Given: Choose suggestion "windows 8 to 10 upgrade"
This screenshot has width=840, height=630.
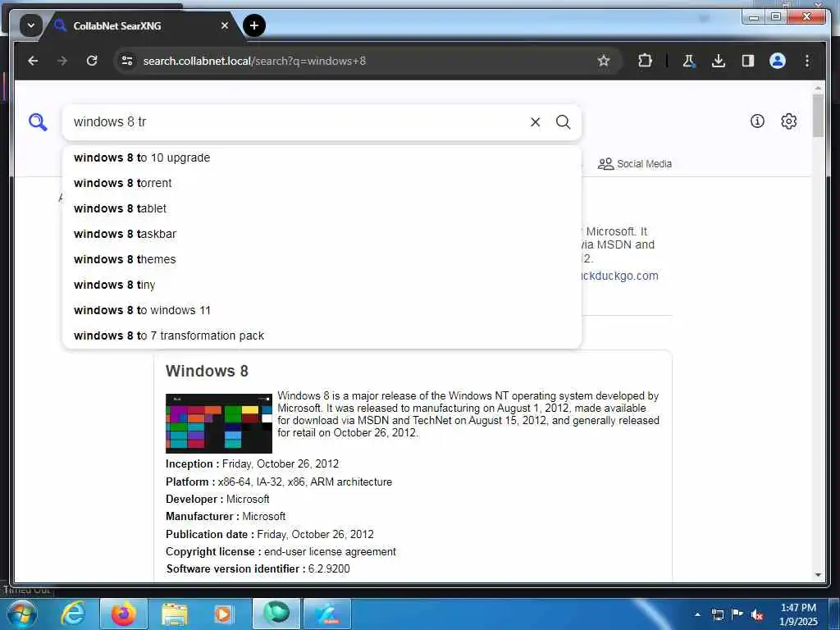Looking at the screenshot, I should tap(322, 157).
